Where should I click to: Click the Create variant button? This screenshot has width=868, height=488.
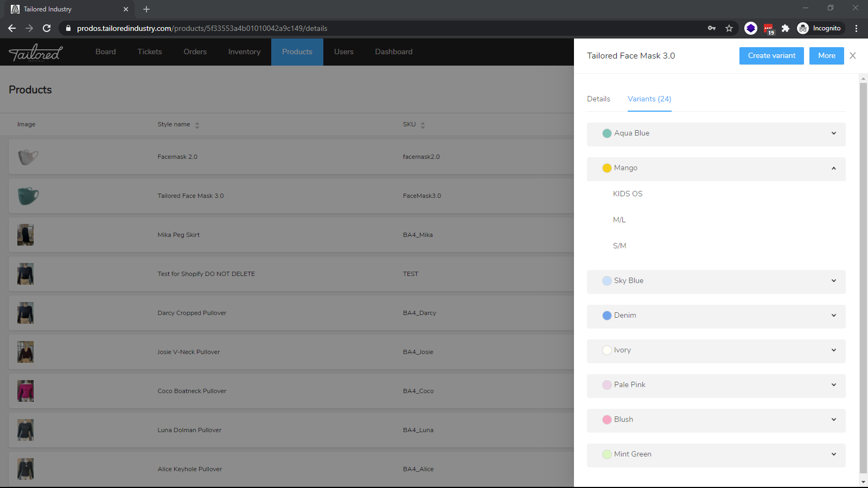[x=771, y=56]
